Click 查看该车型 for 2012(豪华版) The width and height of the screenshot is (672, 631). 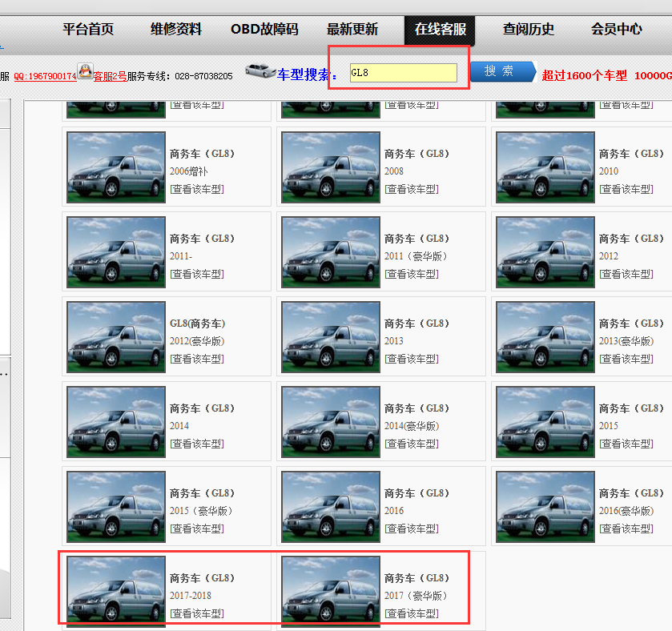(197, 359)
